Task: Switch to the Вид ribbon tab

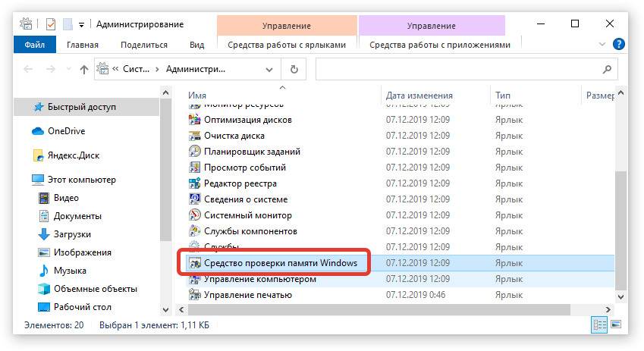Action: coord(196,45)
